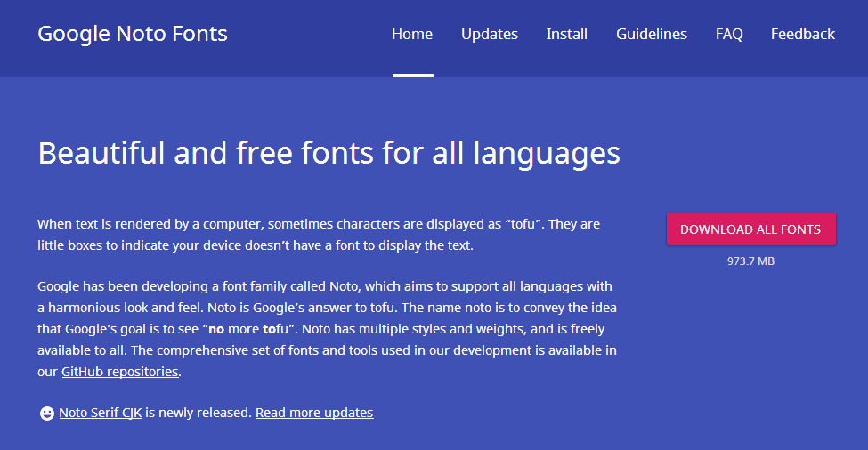Open the GitHub repositories link

coord(119,372)
